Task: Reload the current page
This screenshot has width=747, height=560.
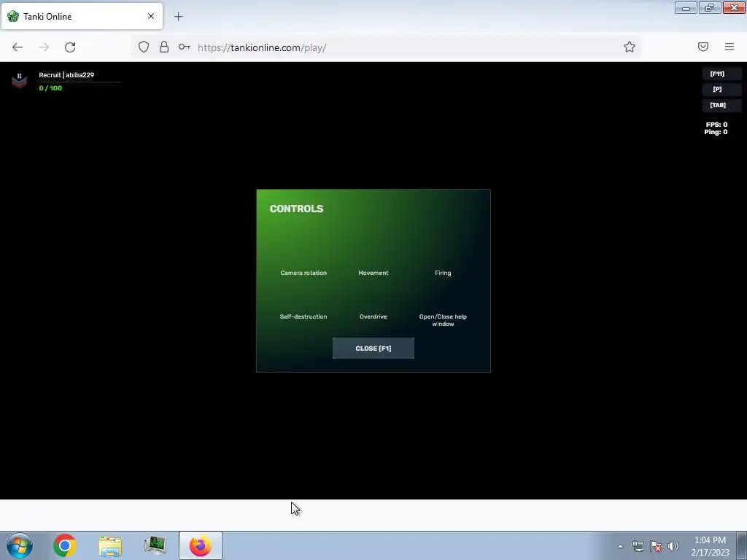Action: [70, 47]
